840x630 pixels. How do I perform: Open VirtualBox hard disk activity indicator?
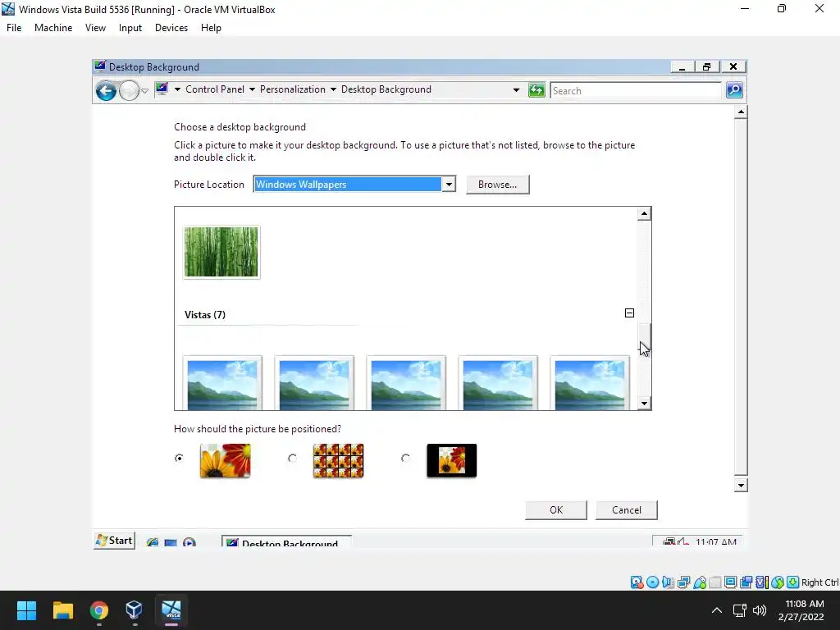[637, 582]
